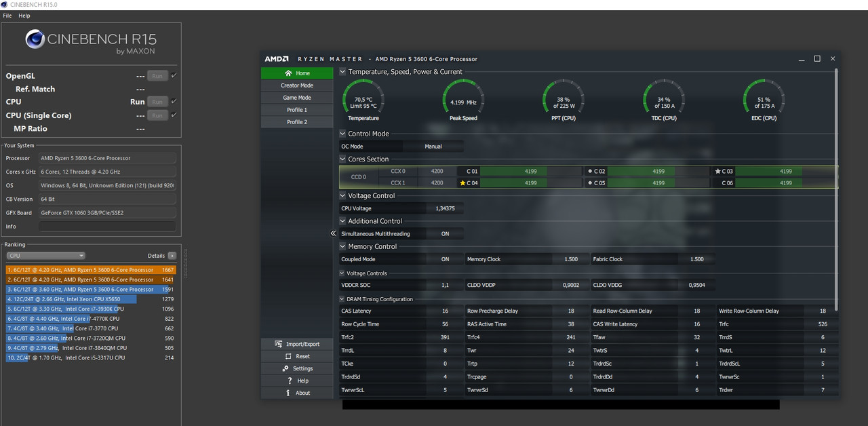Toggle Simultaneous Multithreading ON value
Viewport: 868px width, 426px height.
click(x=446, y=233)
